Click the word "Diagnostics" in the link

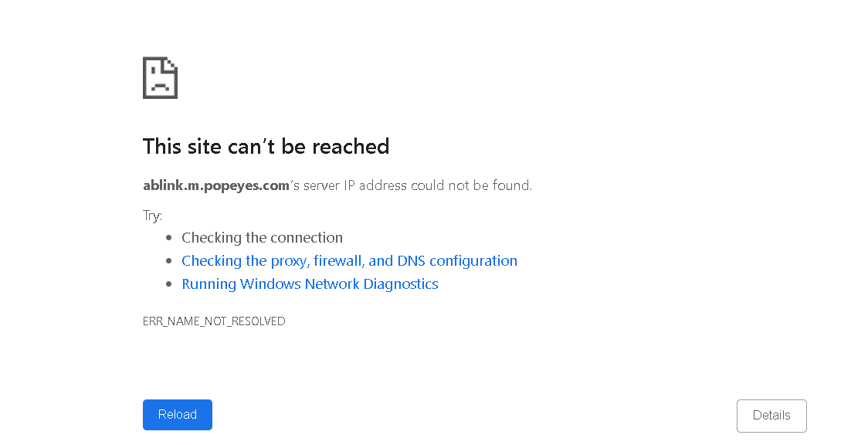[x=401, y=284]
